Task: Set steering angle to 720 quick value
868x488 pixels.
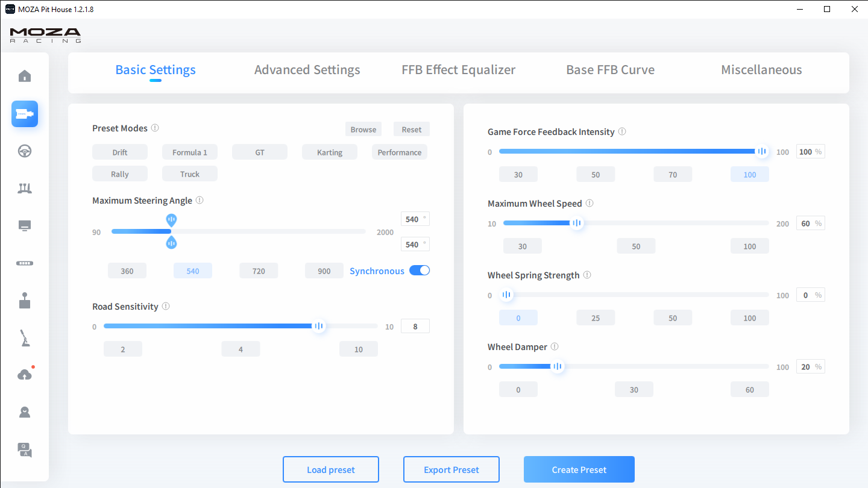Action: [x=259, y=271]
